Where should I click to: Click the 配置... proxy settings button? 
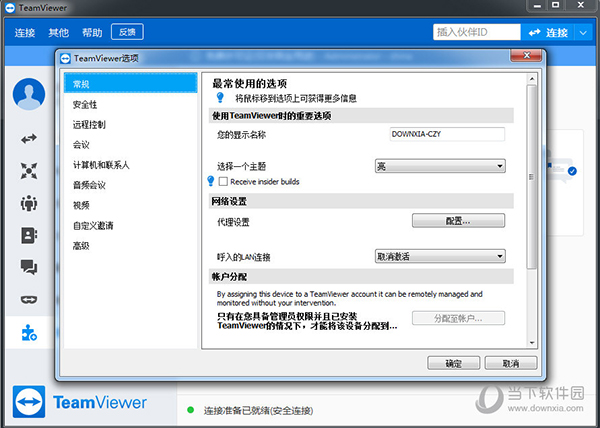pyautogui.click(x=458, y=221)
